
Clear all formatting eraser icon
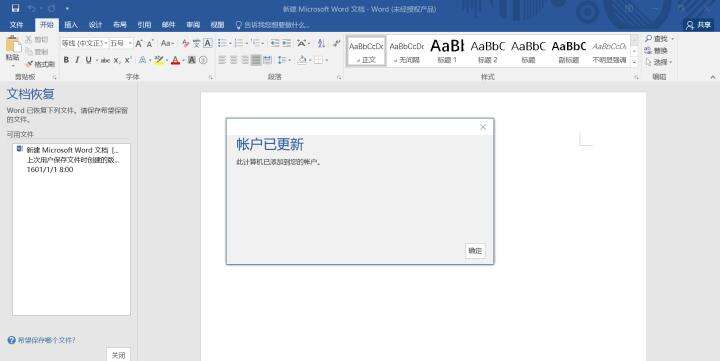click(x=186, y=44)
